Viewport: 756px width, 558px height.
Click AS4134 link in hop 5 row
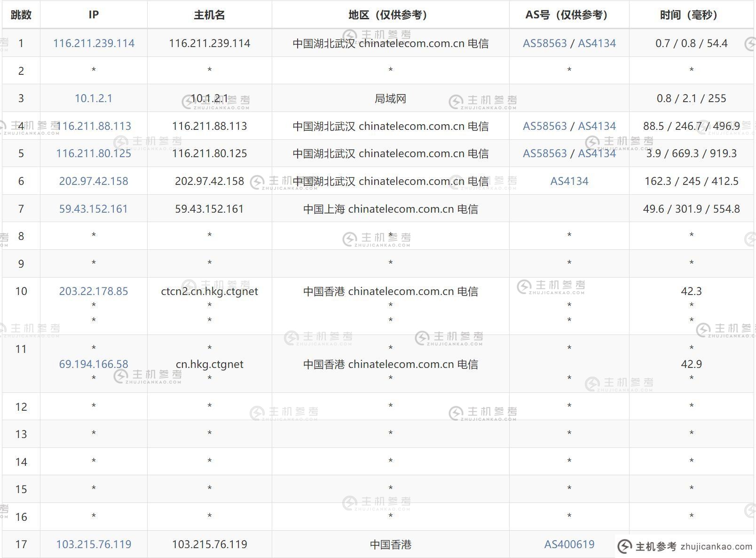coord(597,153)
